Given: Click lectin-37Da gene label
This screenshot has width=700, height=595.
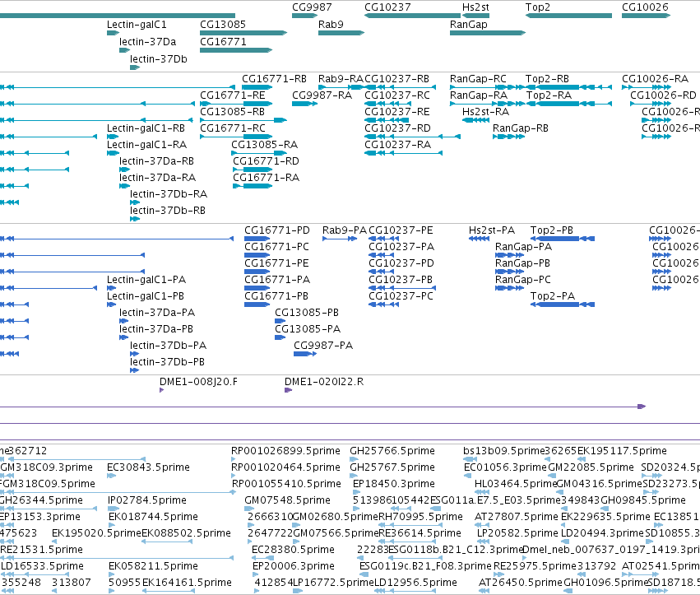Looking at the screenshot, I should (x=148, y=42).
